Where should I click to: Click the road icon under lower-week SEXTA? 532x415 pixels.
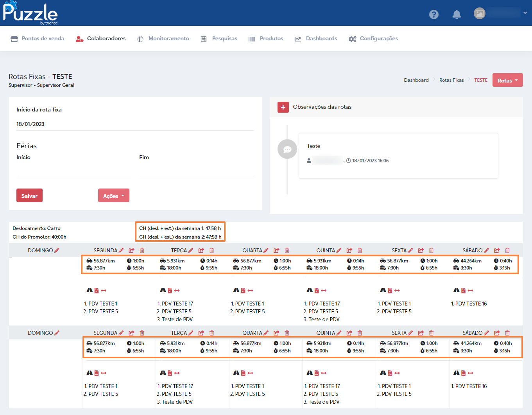pos(383,373)
